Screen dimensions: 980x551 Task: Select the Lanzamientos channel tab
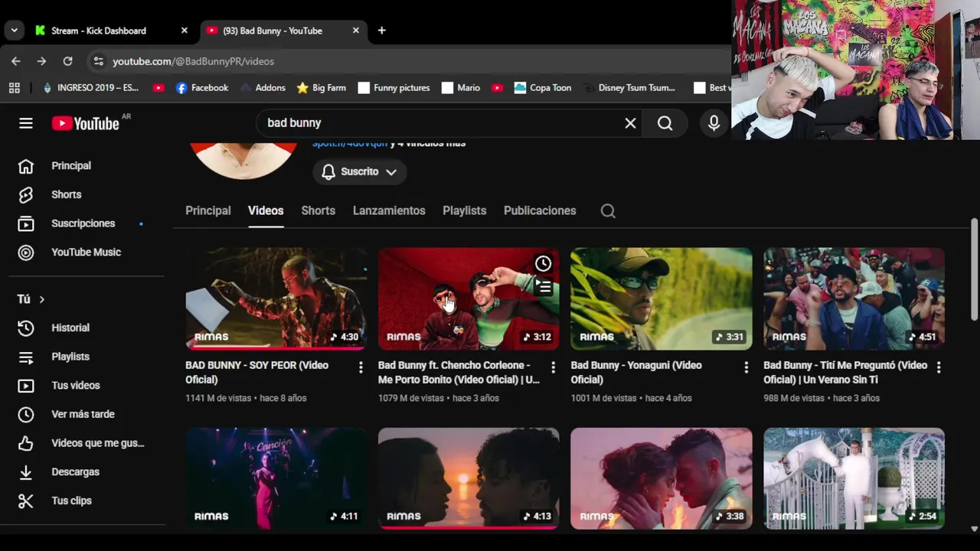point(389,211)
